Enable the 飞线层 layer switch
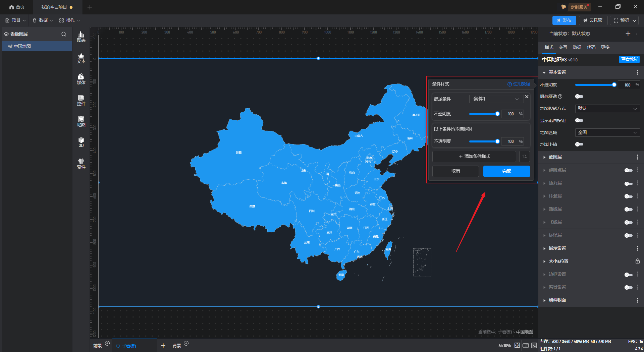The height and width of the screenshot is (352, 644). pos(629,222)
